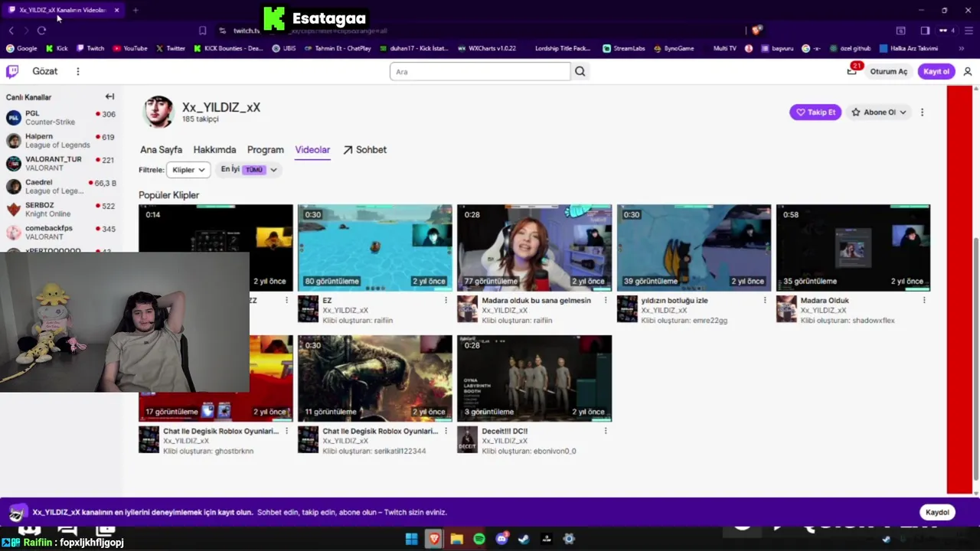Open live channel comebackfps in sidebar
The width and height of the screenshot is (980, 551).
tap(61, 233)
